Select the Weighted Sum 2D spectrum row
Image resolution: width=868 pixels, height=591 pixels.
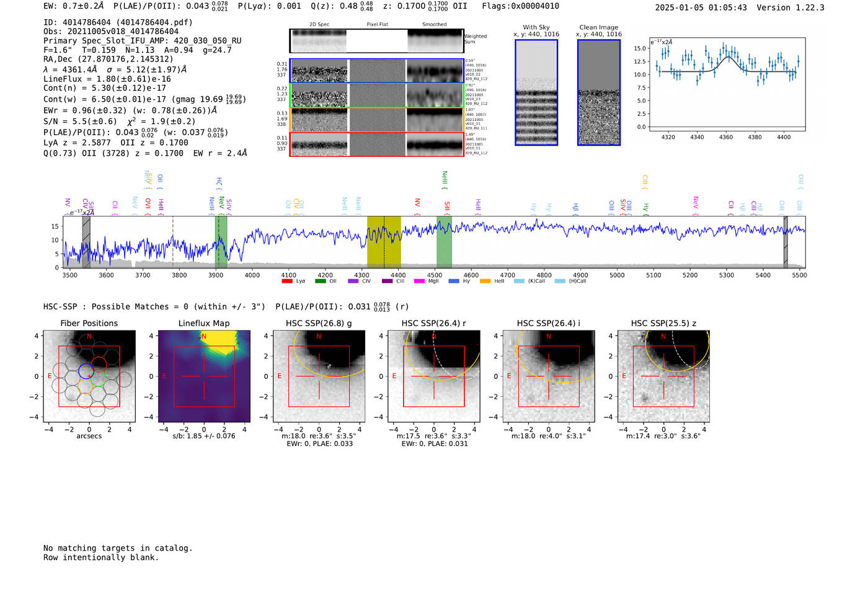377,41
